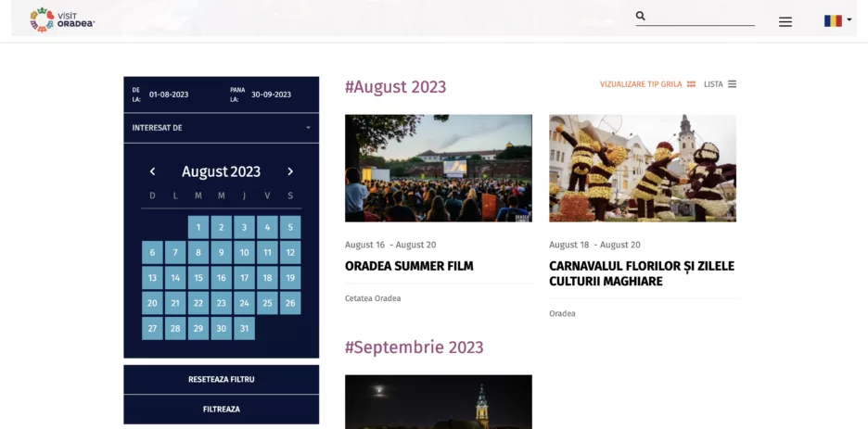This screenshot has height=429, width=868.
Task: Switch to Lista view
Action: point(720,84)
